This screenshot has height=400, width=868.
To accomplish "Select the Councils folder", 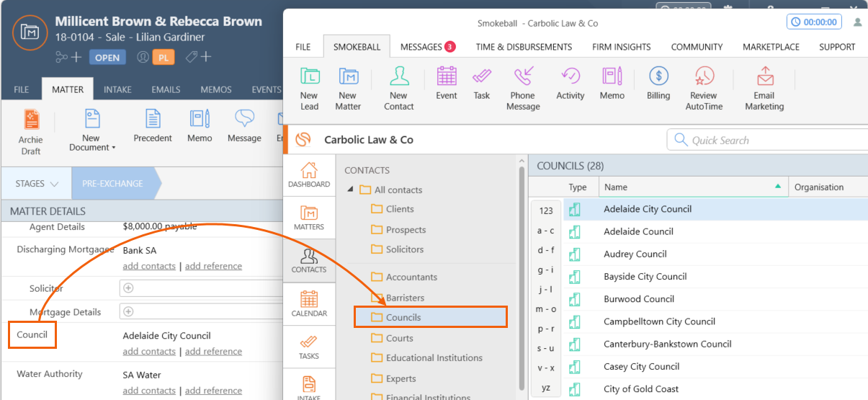I will click(x=431, y=317).
